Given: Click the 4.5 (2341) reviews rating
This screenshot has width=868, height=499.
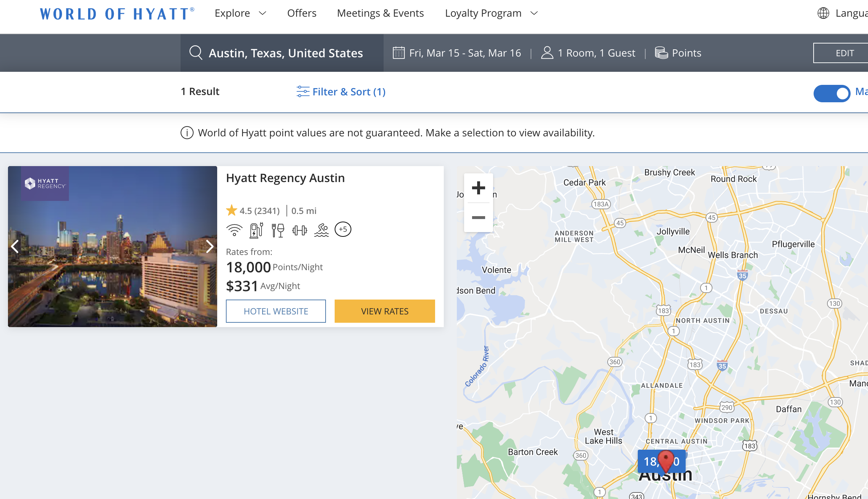Looking at the screenshot, I should pyautogui.click(x=260, y=211).
